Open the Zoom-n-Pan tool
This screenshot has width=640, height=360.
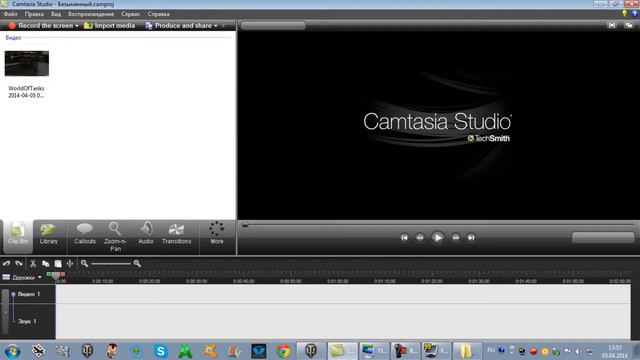tap(115, 236)
